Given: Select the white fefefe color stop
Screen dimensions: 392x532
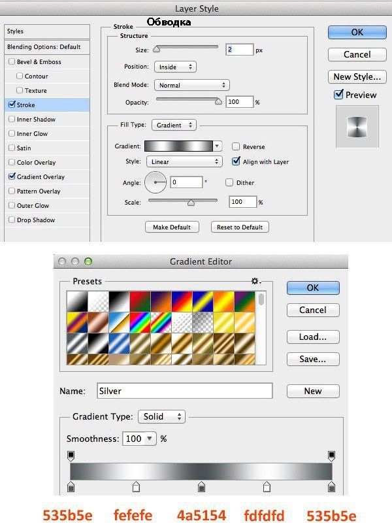Looking at the screenshot, I should (x=136, y=486).
